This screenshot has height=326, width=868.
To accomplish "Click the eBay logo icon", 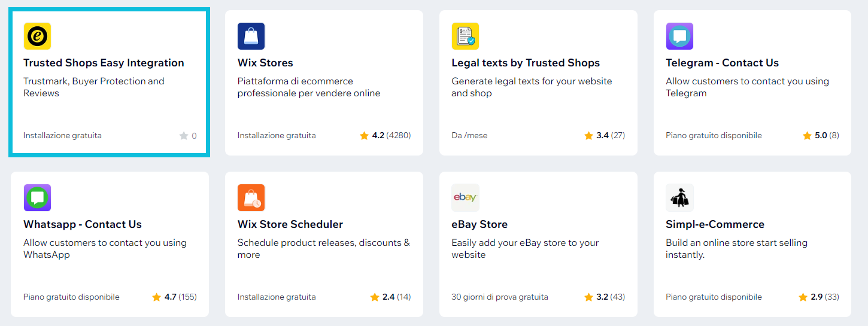I will tap(465, 197).
